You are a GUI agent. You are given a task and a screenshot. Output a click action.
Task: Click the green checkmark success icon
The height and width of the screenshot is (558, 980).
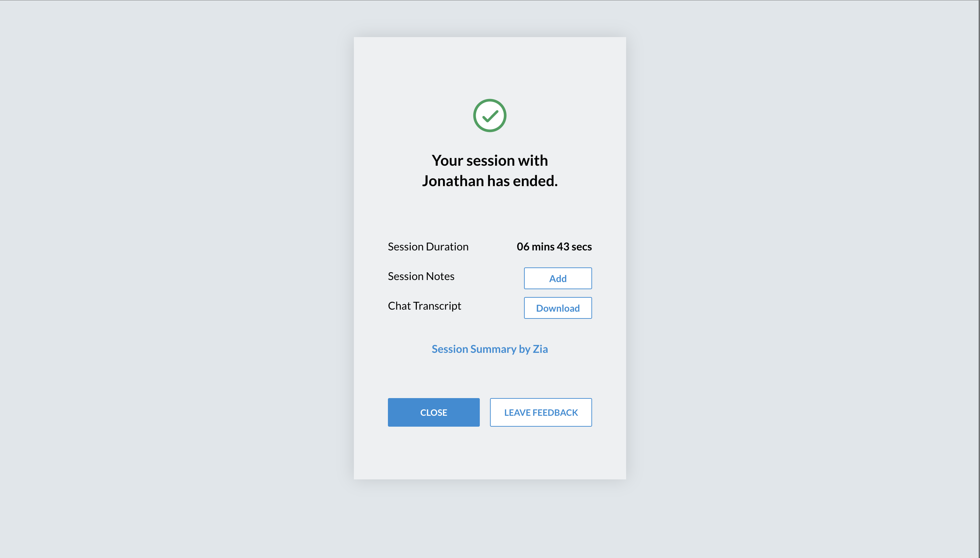[x=489, y=115]
